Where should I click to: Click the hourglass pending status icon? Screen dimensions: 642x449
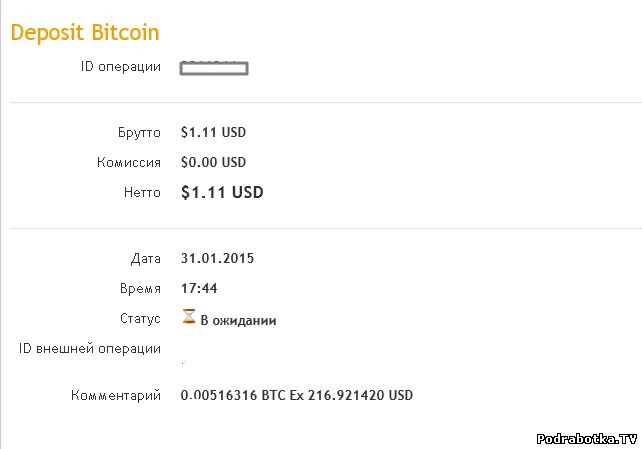189,317
